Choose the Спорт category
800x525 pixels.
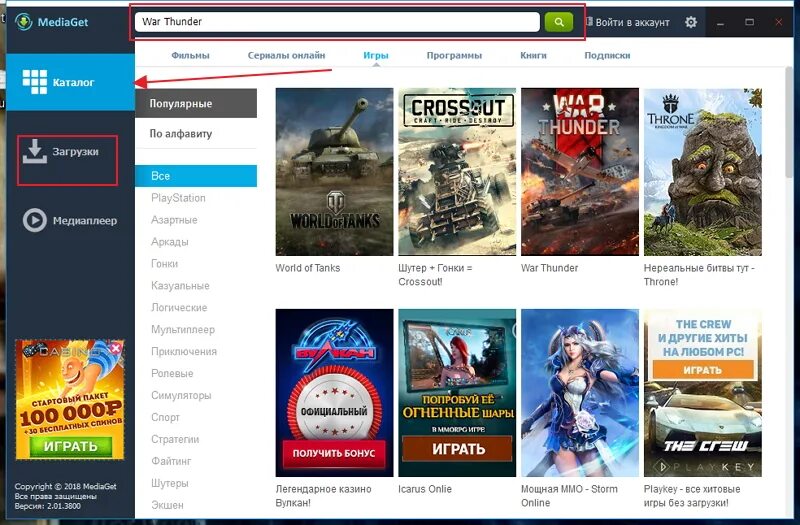tap(165, 417)
